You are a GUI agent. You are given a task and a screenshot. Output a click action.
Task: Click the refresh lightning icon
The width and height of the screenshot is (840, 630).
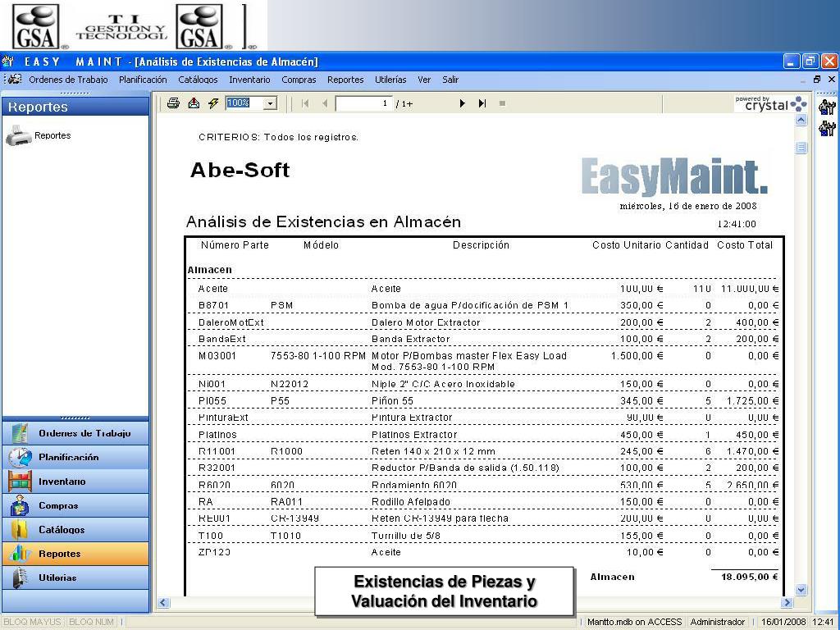(x=213, y=103)
